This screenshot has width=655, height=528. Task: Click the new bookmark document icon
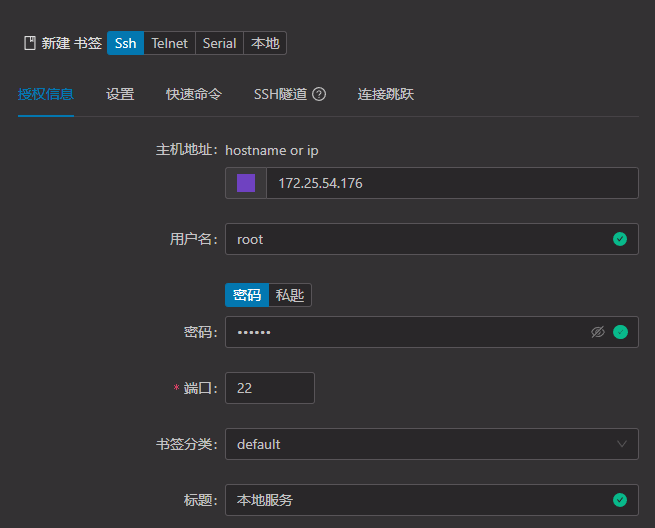coord(29,43)
